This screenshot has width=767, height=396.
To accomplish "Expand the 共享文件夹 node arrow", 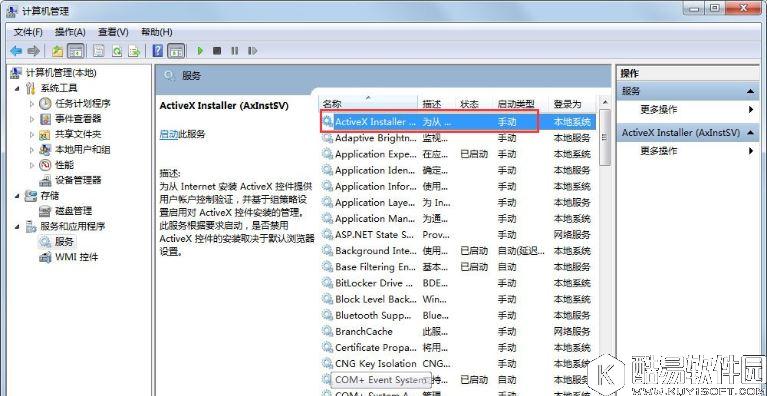I will pyautogui.click(x=32, y=134).
